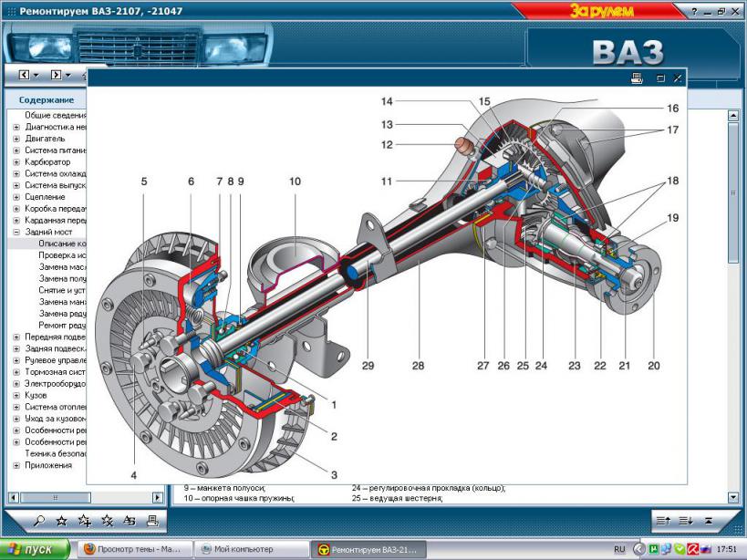This screenshot has height=560, width=747.
Task: Remove a bookmark with the crossed star icon
Action: pos(108,521)
